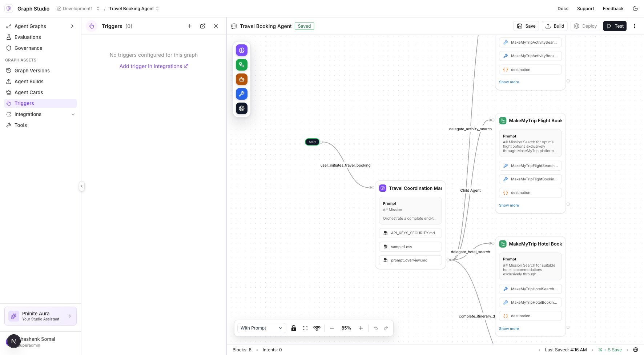Toggle dark mode moon icon
Screen dimensions: 644x355
click(x=635, y=8)
